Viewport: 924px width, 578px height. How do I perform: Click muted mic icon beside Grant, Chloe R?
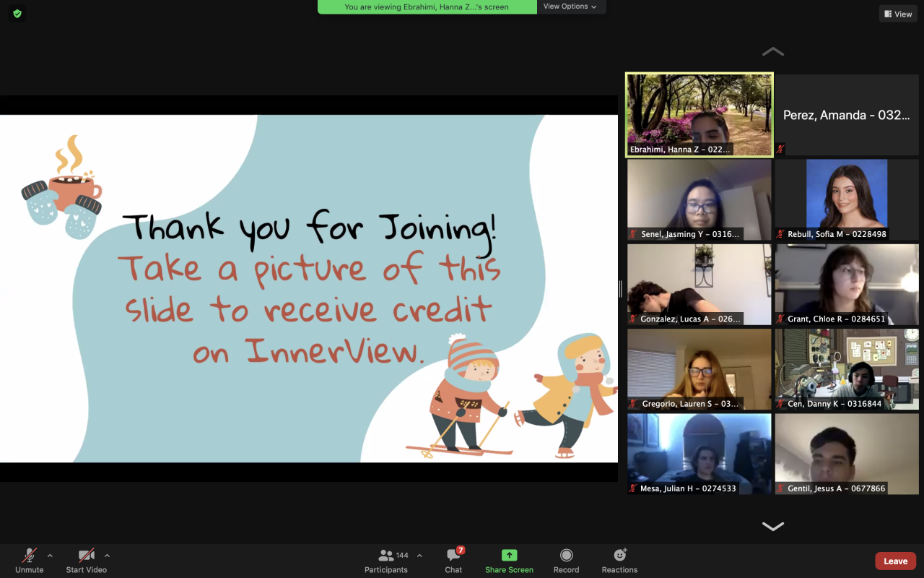click(780, 319)
